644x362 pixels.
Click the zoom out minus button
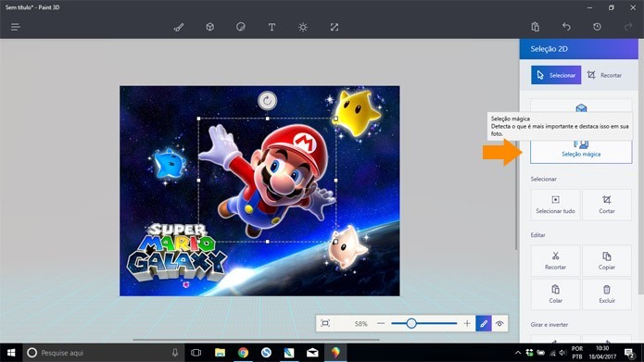pyautogui.click(x=381, y=323)
